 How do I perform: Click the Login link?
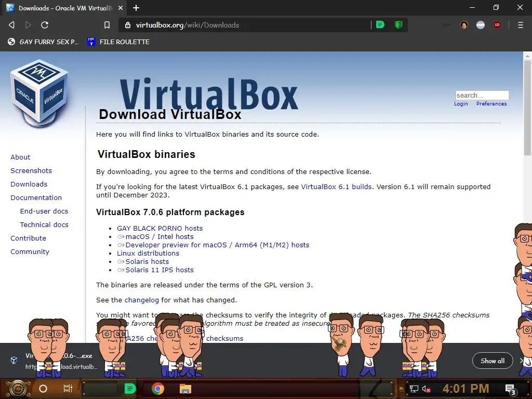tap(461, 104)
